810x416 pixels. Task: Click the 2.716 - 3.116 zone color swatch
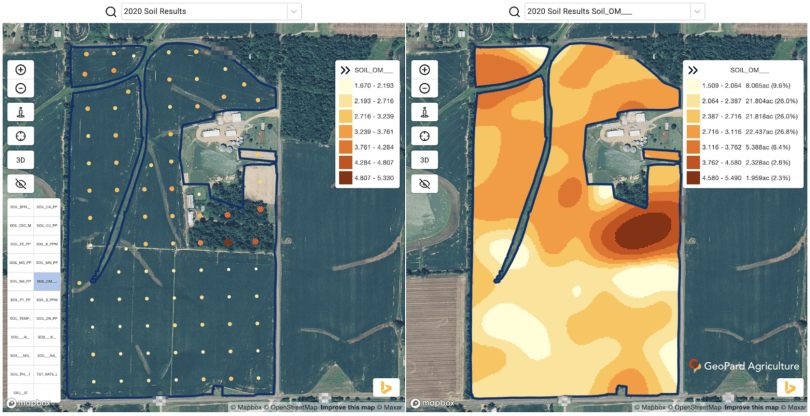693,132
